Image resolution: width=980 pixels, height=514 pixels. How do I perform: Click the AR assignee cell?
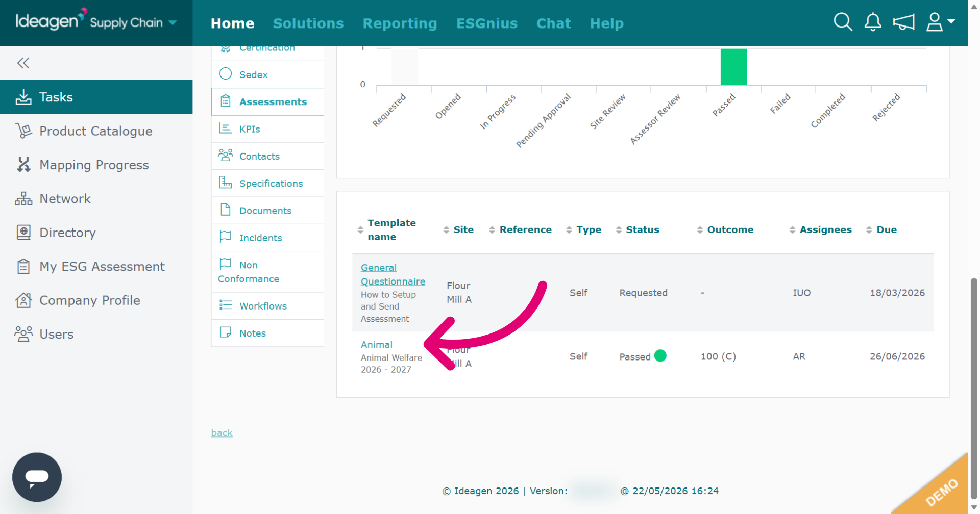pyautogui.click(x=799, y=356)
